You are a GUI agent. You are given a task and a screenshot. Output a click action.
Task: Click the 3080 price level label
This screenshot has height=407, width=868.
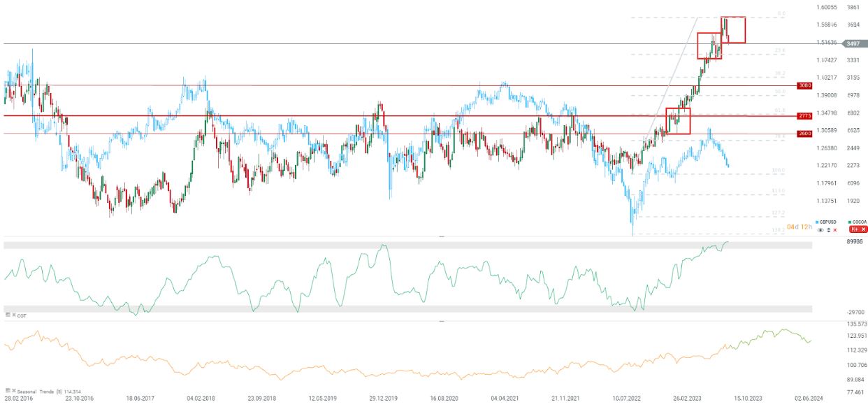pyautogui.click(x=804, y=85)
